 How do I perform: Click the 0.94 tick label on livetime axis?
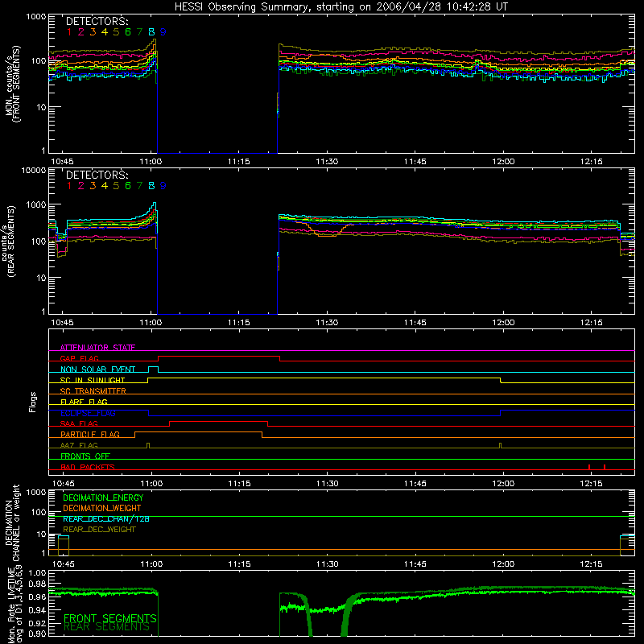37,610
